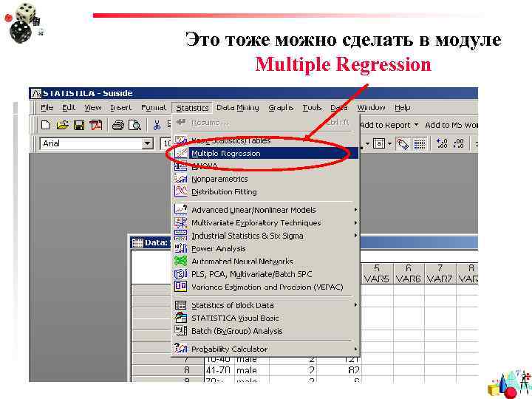Click the green Automated Neural Networks icon
This screenshot has height=399, width=532.
tap(180, 261)
